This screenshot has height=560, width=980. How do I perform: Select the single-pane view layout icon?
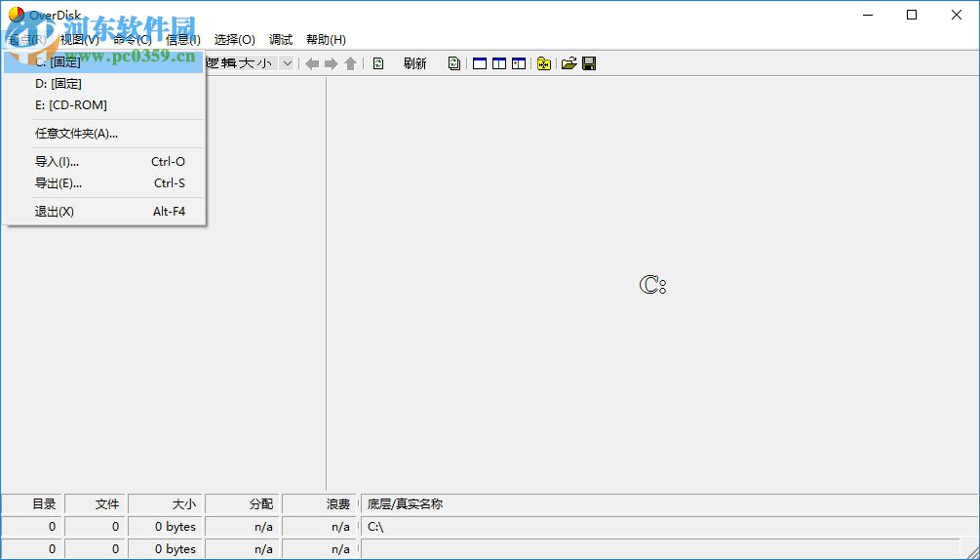[480, 63]
